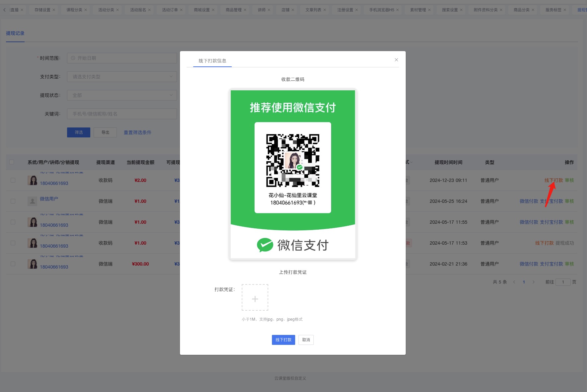Click the 线下打款 confirm button in dialog

pyautogui.click(x=283, y=340)
